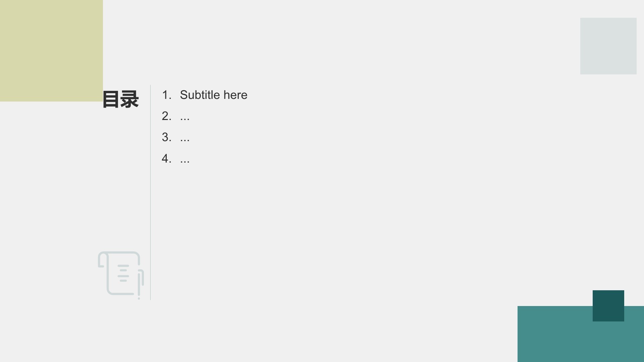Click the light gray square shape

(x=608, y=46)
